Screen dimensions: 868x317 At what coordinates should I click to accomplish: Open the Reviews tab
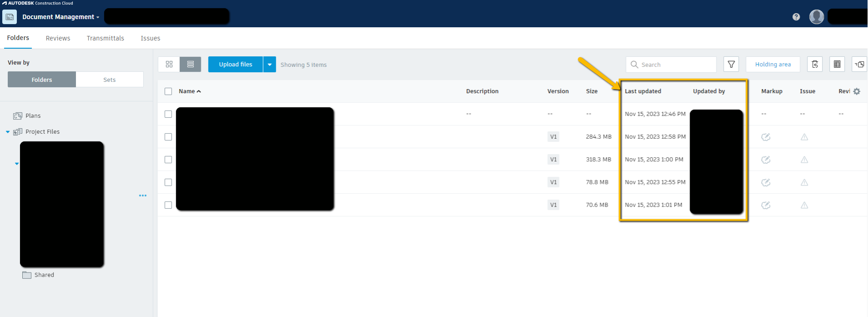[58, 38]
